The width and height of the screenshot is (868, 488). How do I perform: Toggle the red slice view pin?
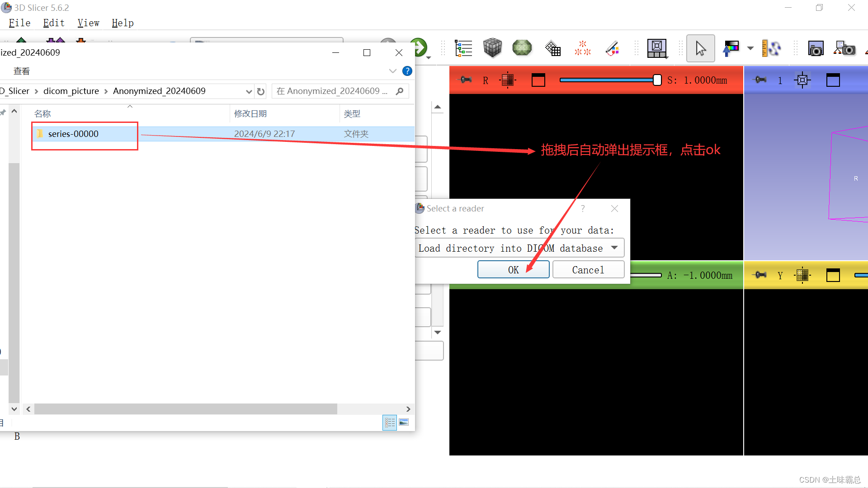(x=466, y=80)
